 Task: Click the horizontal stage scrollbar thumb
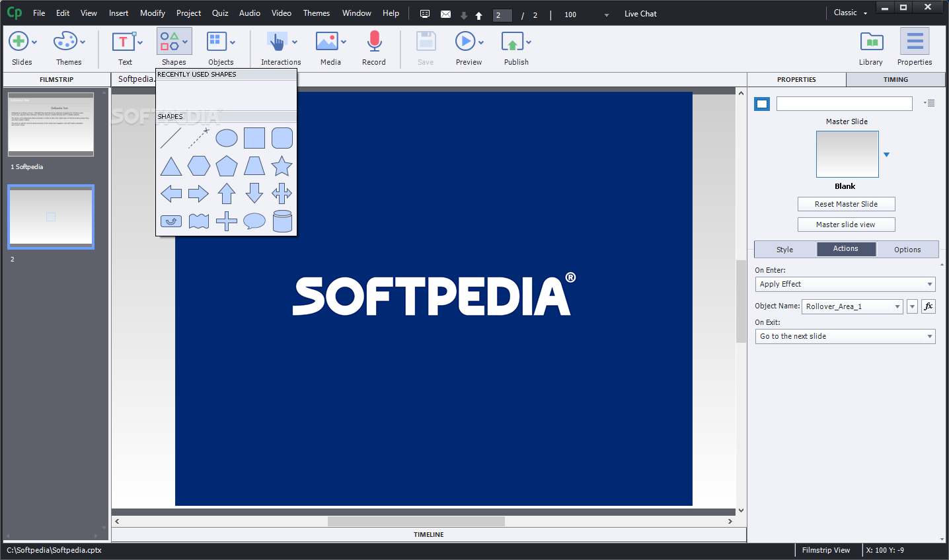(416, 521)
